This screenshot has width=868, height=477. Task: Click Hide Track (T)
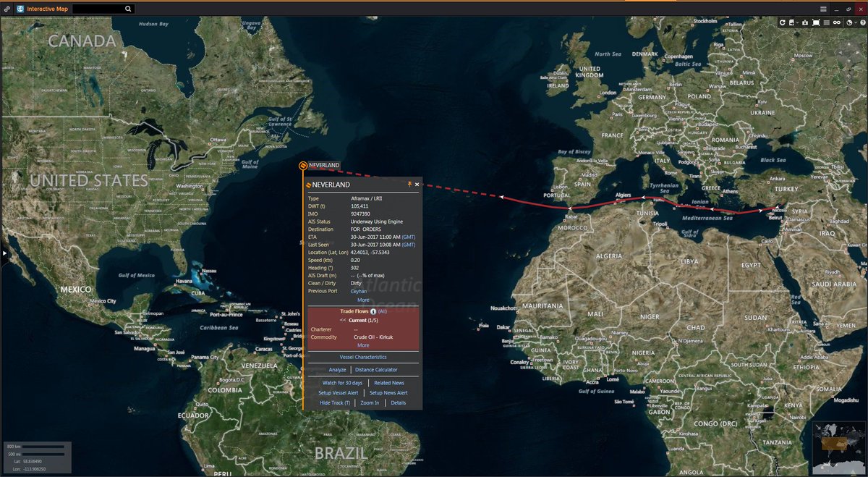[x=335, y=402]
